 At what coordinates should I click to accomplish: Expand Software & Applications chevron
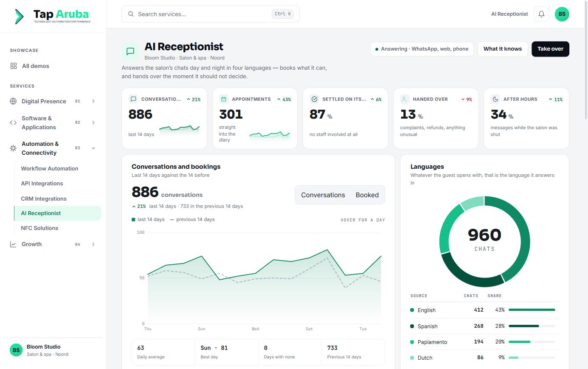[x=93, y=122]
